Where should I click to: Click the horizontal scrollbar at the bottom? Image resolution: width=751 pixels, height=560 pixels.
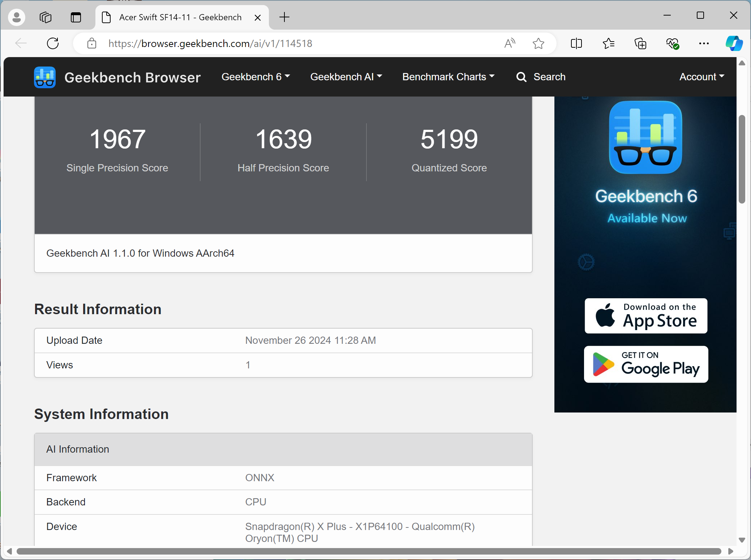pyautogui.click(x=369, y=551)
